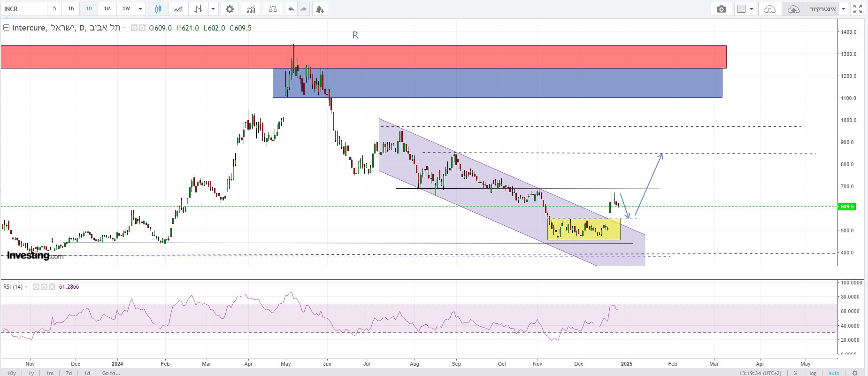
Task: Select candlestick chart style
Action: tap(158, 9)
